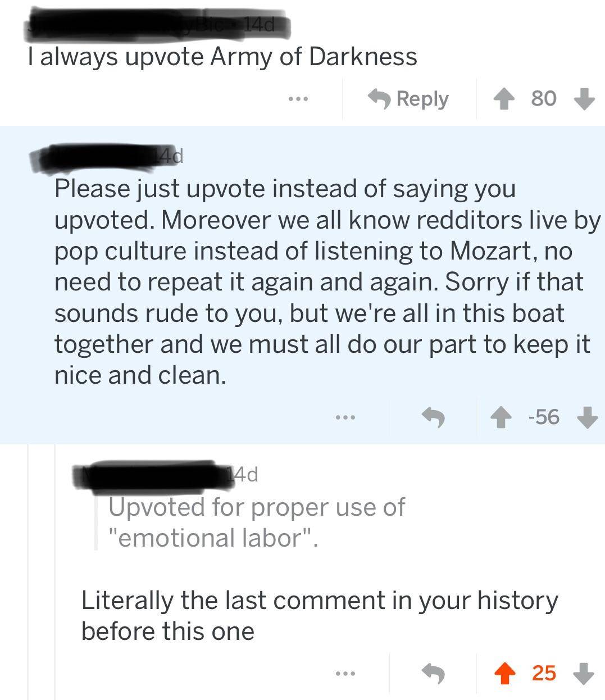Toggle the orange upvote on the 25-point comment
This screenshot has width=605, height=700.
point(505,672)
